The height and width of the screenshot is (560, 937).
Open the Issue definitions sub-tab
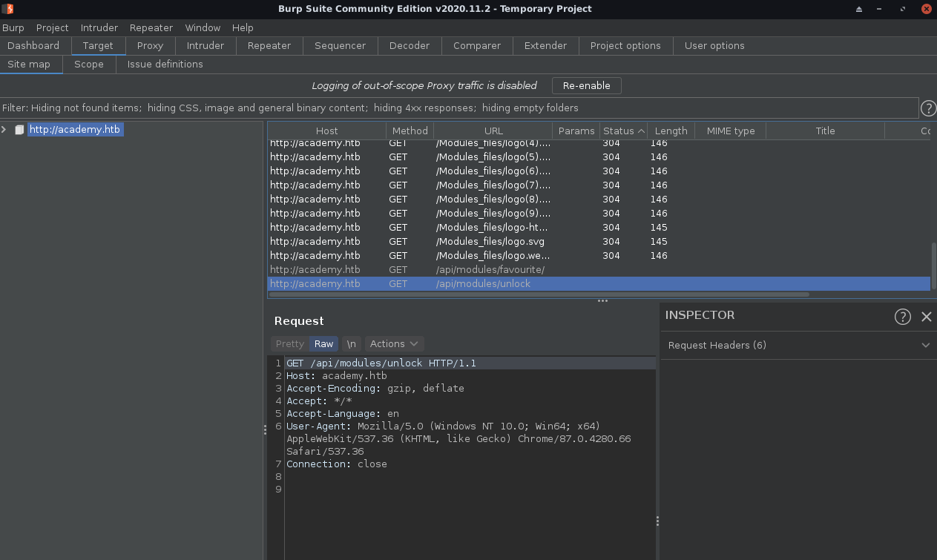click(x=165, y=64)
